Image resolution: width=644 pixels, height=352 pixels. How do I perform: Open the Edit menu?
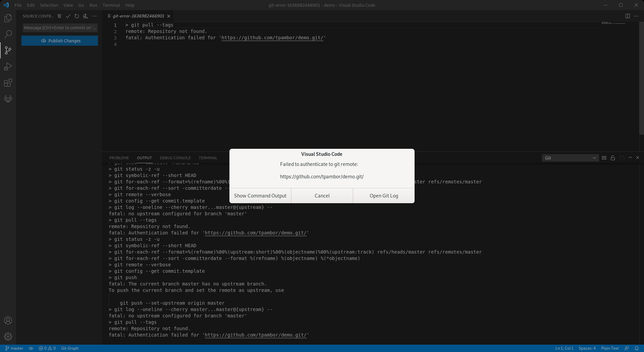tap(31, 5)
